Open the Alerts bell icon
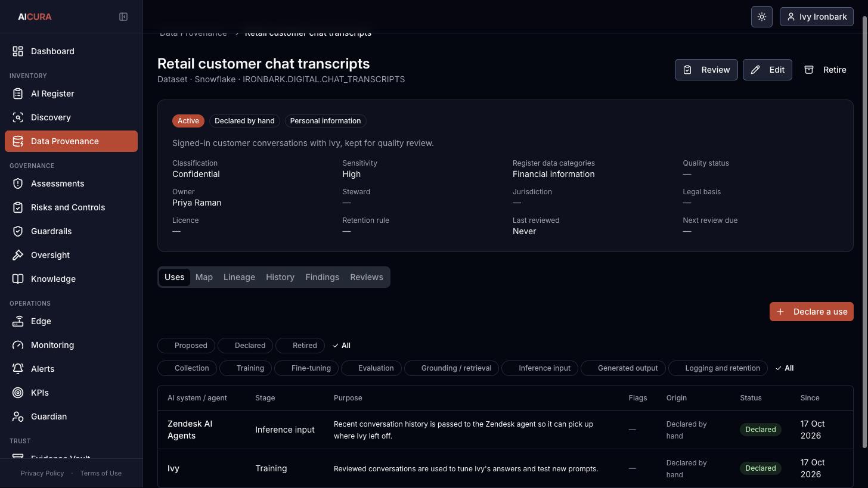This screenshot has width=868, height=488. 18,369
